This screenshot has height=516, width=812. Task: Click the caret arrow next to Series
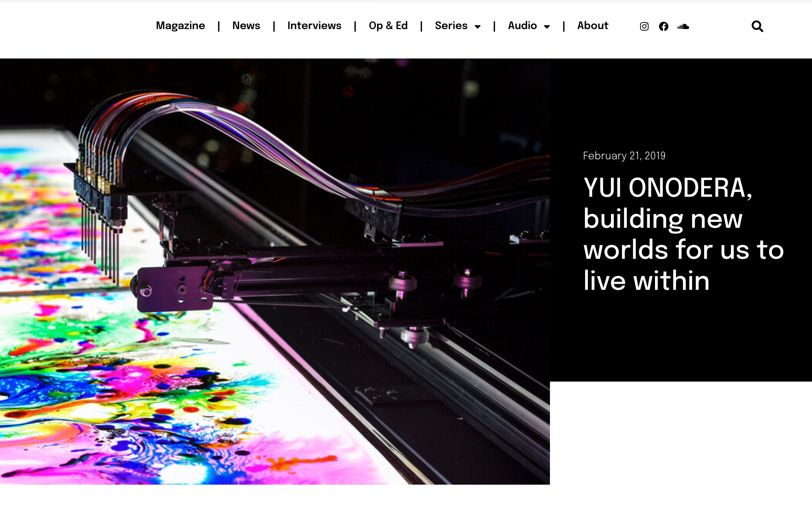click(478, 26)
